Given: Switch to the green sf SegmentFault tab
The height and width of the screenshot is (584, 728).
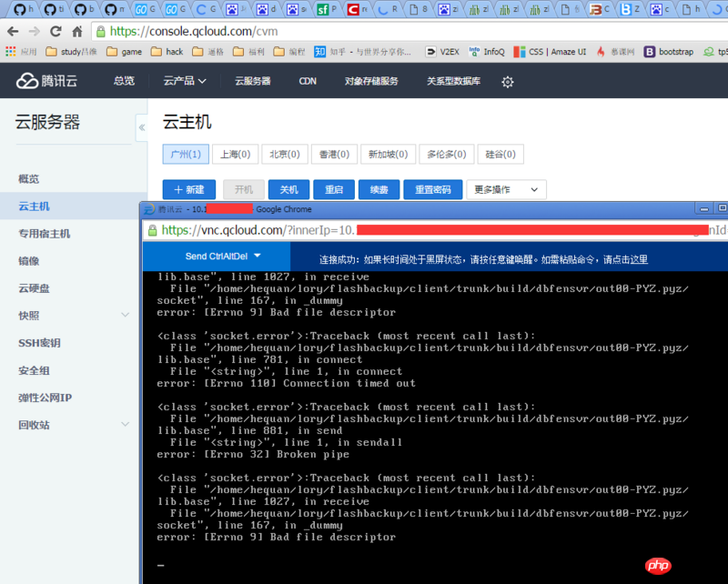Looking at the screenshot, I should (x=327, y=9).
